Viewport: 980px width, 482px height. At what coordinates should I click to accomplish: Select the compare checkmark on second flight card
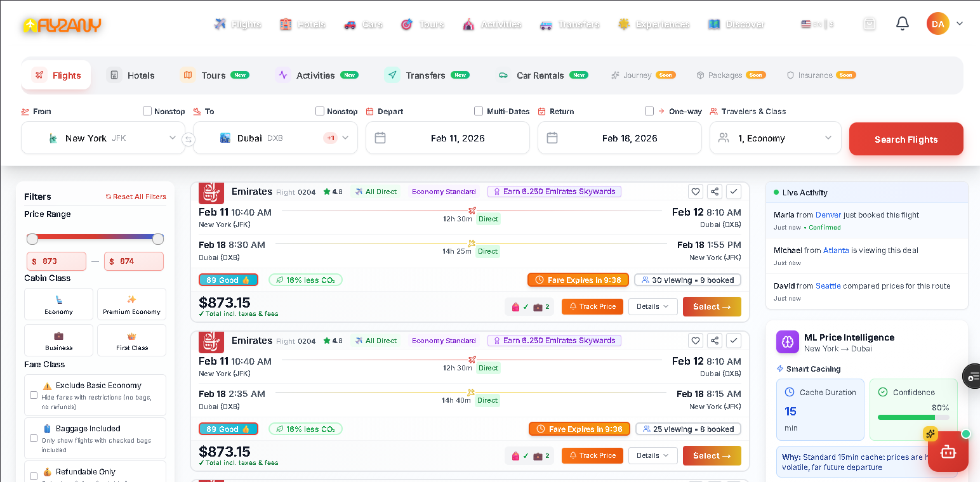tap(734, 340)
